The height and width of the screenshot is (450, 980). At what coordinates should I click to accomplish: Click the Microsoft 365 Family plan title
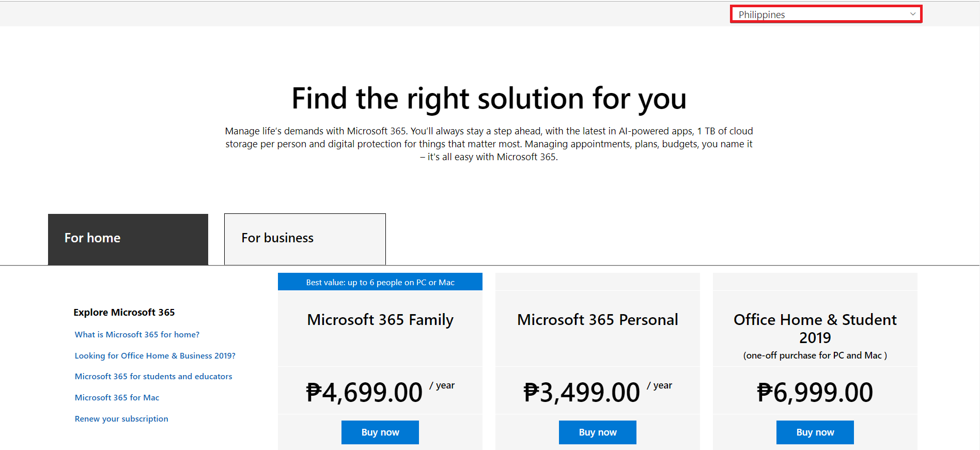pos(380,320)
